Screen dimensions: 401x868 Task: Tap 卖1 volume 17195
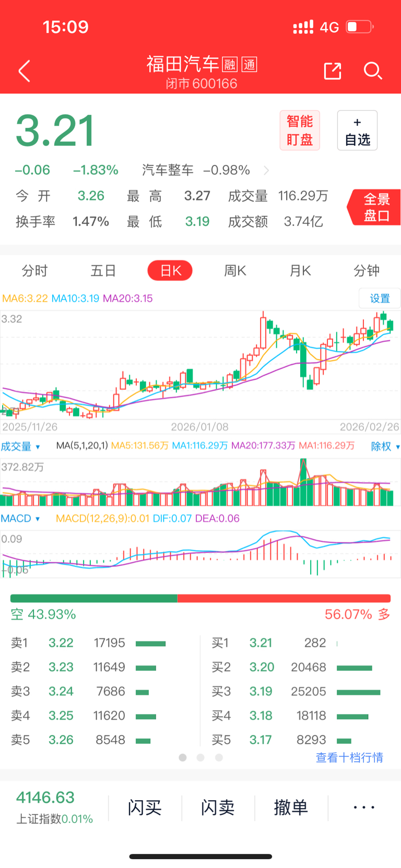pos(109,643)
